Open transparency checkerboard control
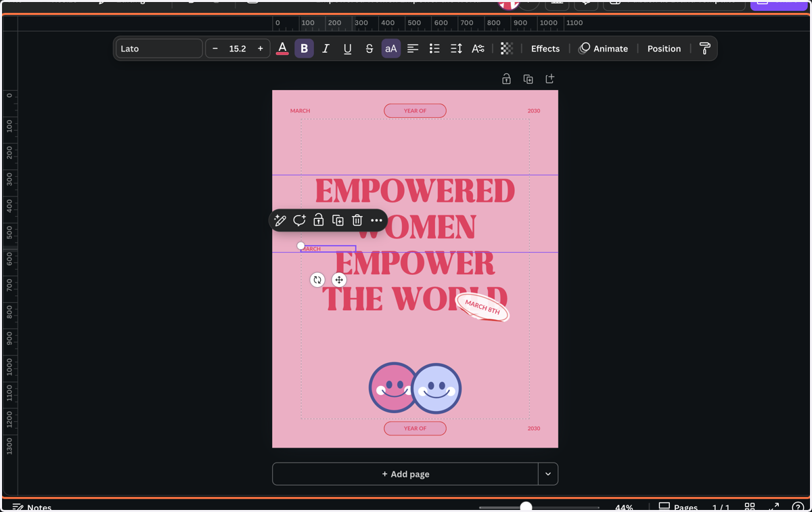The image size is (812, 512). (506, 49)
